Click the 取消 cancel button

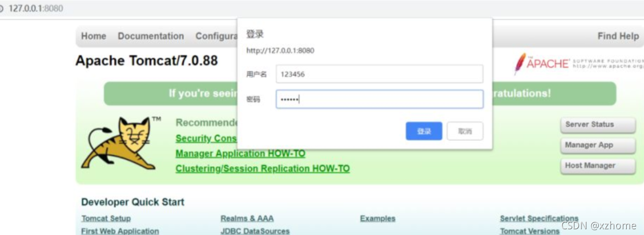point(465,131)
